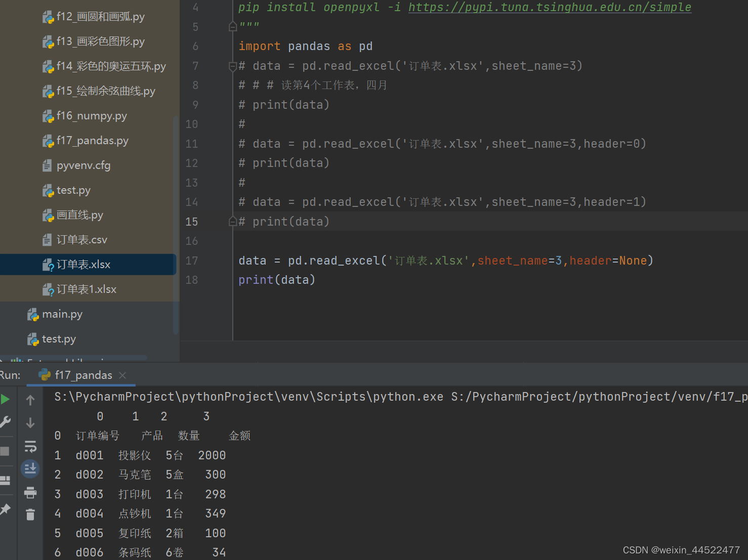Click the 订单表.csv file icon

47,240
